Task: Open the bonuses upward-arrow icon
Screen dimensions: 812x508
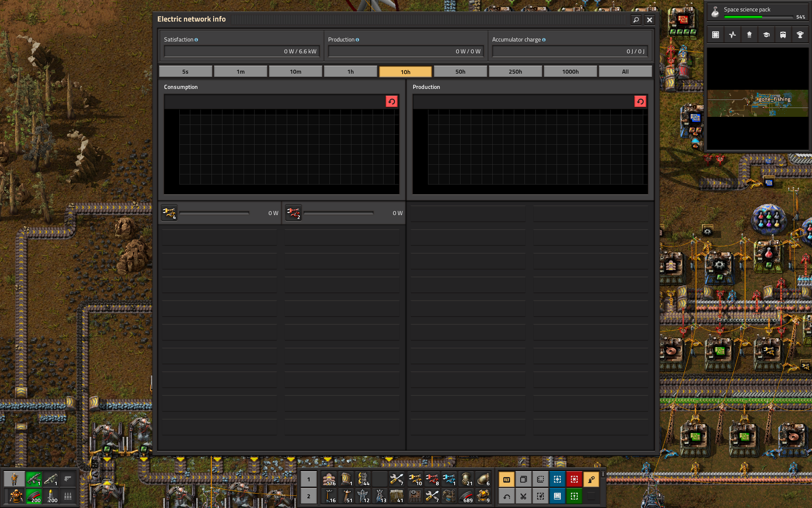Action: pyautogui.click(x=749, y=35)
